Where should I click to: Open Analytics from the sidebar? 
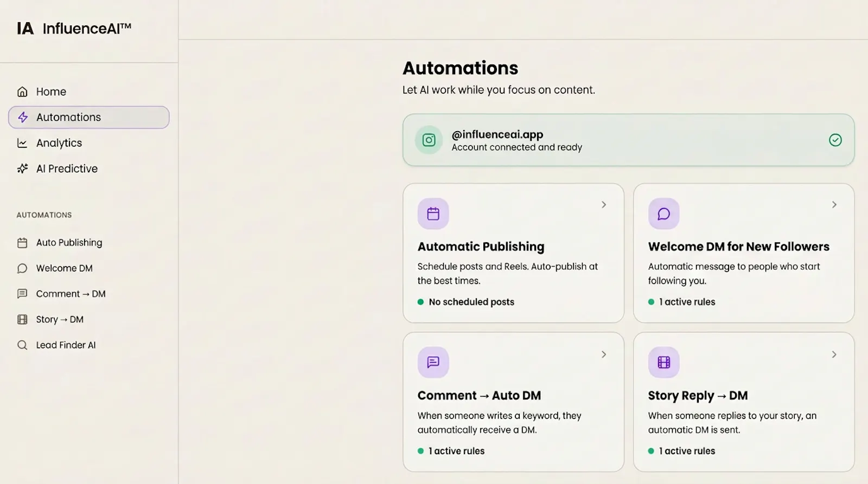point(89,143)
